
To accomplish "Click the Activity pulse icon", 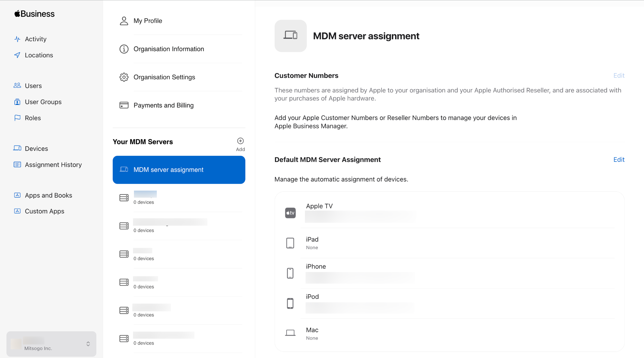I will tap(17, 39).
